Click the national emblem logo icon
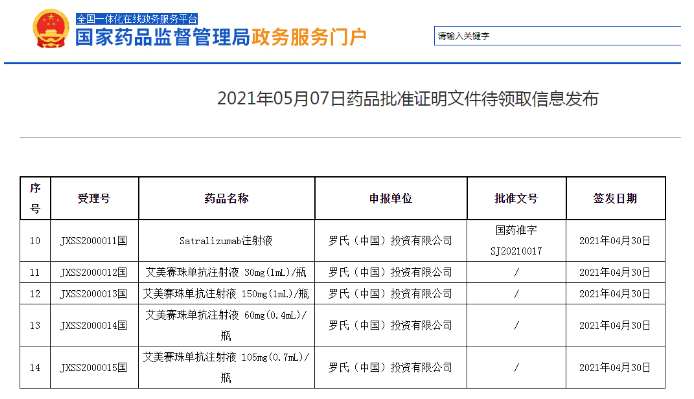Viewport: 694px width, 399px height. coord(51,29)
